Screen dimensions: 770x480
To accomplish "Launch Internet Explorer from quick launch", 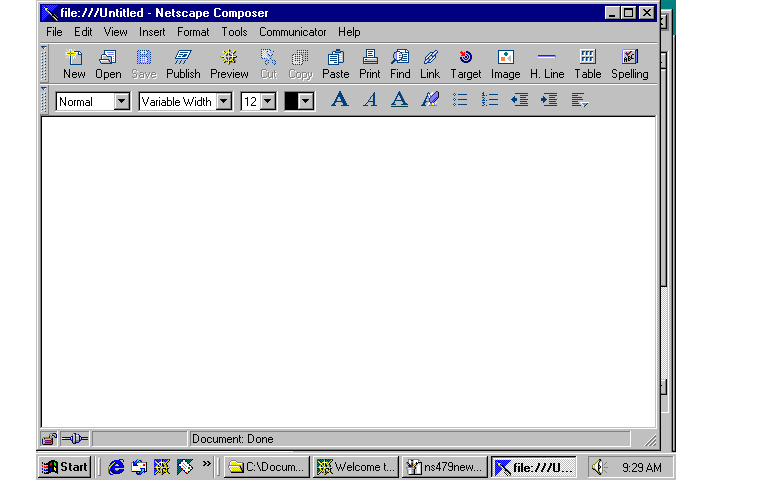I will [116, 467].
